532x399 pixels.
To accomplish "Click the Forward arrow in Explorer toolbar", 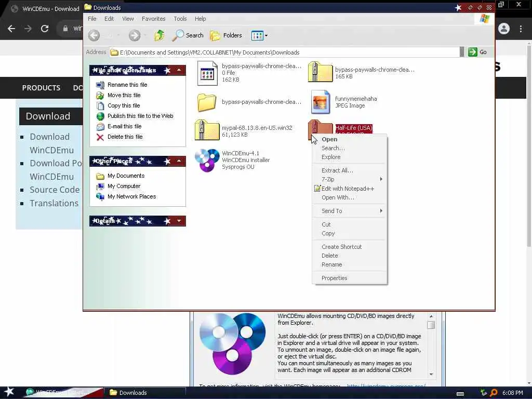I will pos(135,35).
